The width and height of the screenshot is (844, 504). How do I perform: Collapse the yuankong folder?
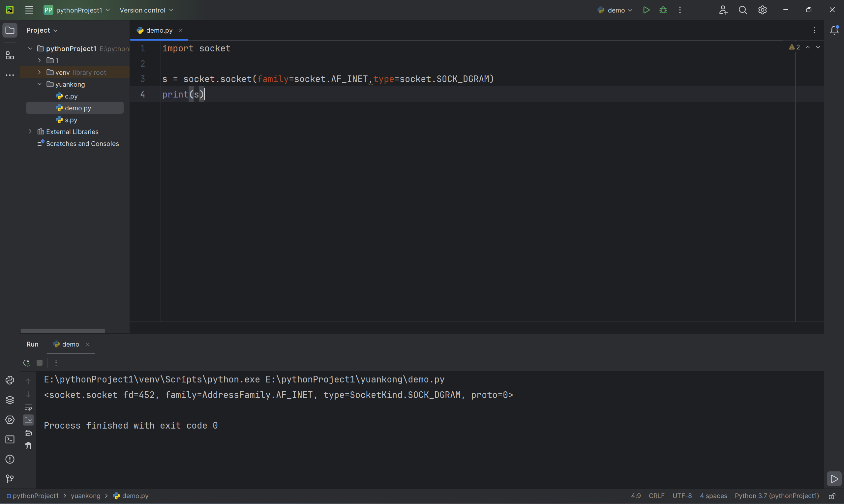pyautogui.click(x=40, y=84)
